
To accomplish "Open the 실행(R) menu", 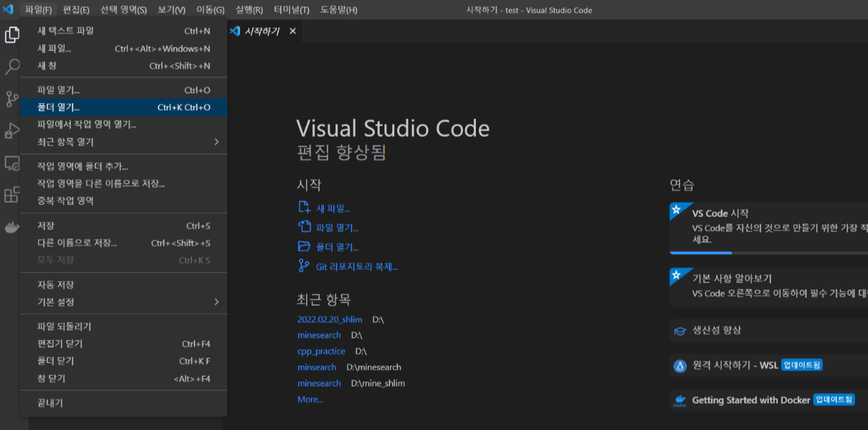I will tap(249, 10).
